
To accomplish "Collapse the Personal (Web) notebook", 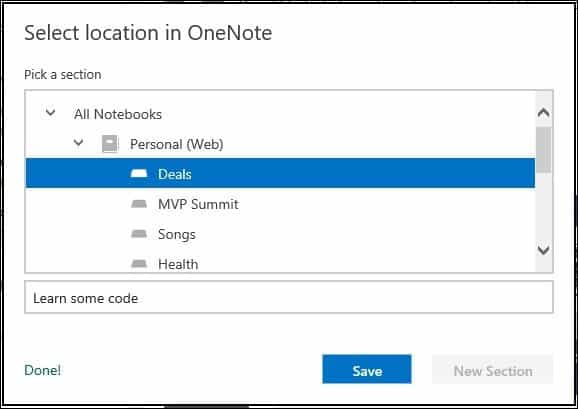I will (x=79, y=143).
